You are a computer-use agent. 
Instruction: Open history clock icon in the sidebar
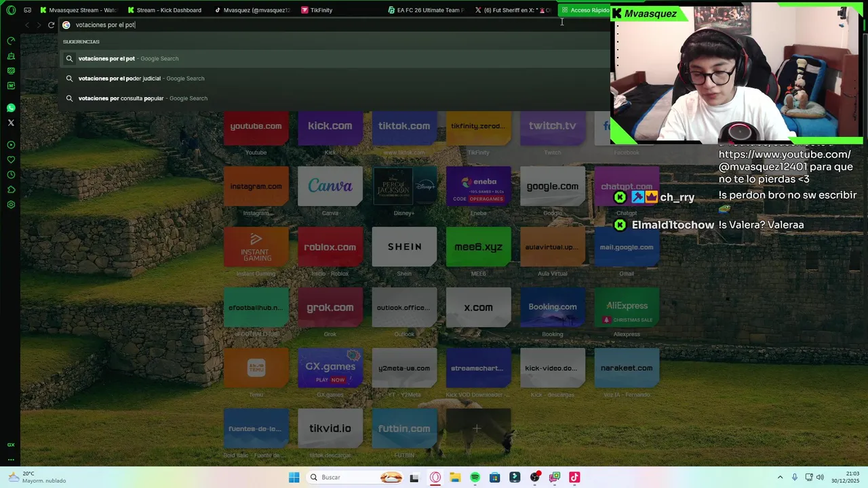click(x=11, y=175)
